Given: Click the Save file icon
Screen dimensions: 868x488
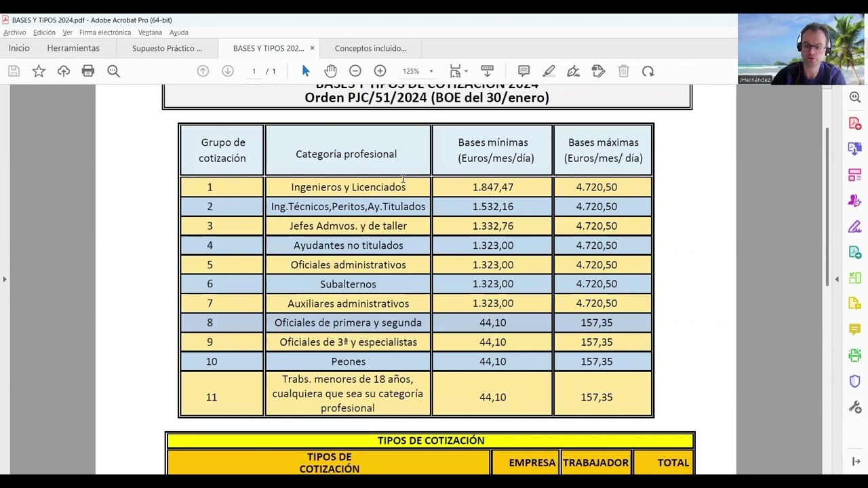Looking at the screenshot, I should [x=14, y=71].
